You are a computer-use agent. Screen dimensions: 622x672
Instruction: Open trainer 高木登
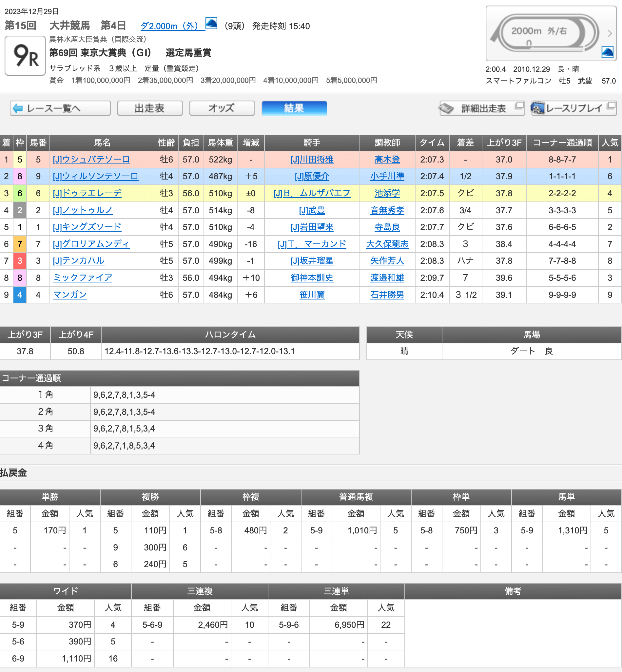click(x=387, y=160)
